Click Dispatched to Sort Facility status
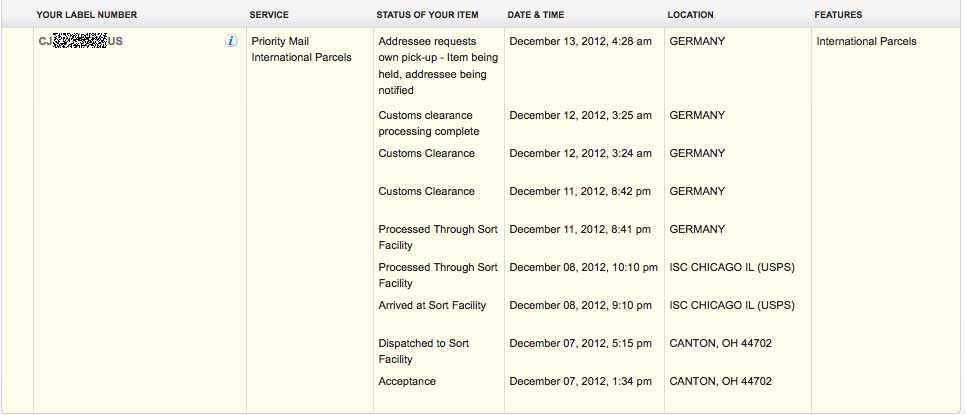The height and width of the screenshot is (415, 966). point(424,351)
